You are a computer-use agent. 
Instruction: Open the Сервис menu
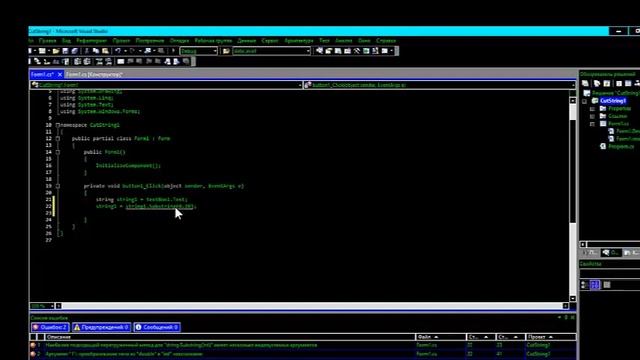pos(270,41)
